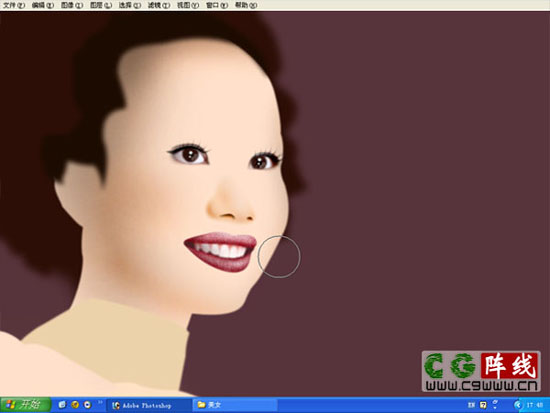Open the 滤镜 (Filter) menu

coord(159,5)
